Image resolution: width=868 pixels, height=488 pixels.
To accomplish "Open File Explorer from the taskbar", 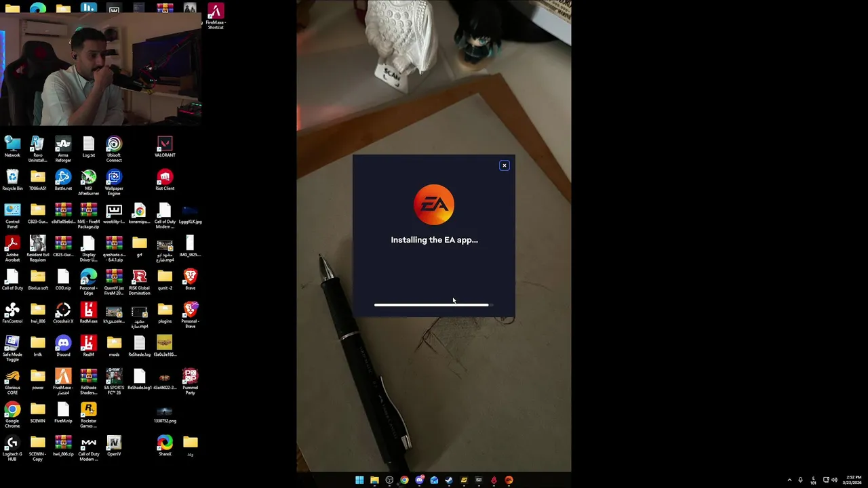I will [374, 480].
